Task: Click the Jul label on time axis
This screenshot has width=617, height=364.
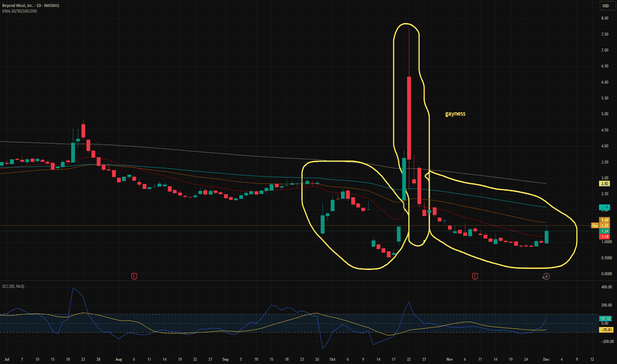Action: click(5, 359)
